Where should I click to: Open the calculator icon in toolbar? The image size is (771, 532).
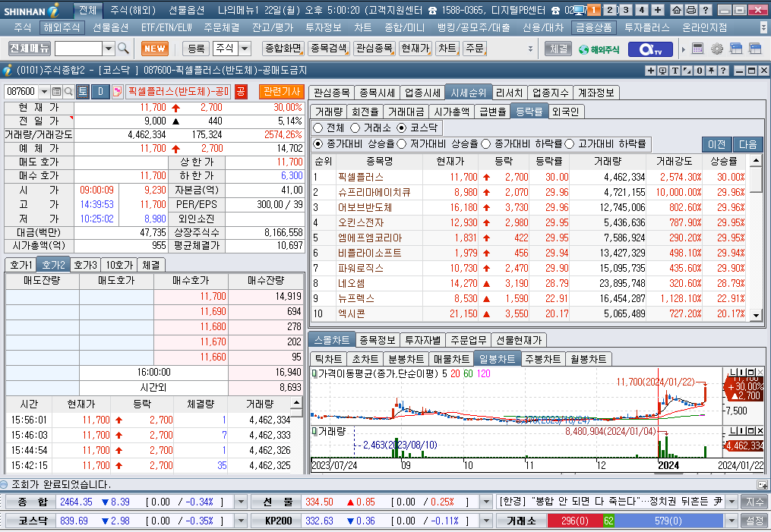[697, 49]
